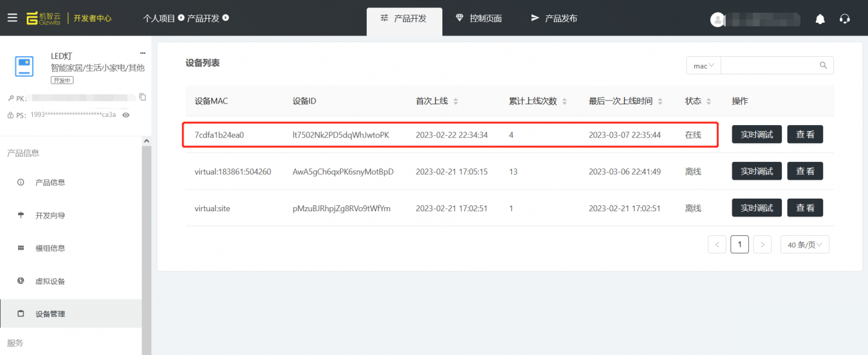This screenshot has width=868, height=355.
Task: Switch to 产品发布 tab
Action: click(x=554, y=19)
